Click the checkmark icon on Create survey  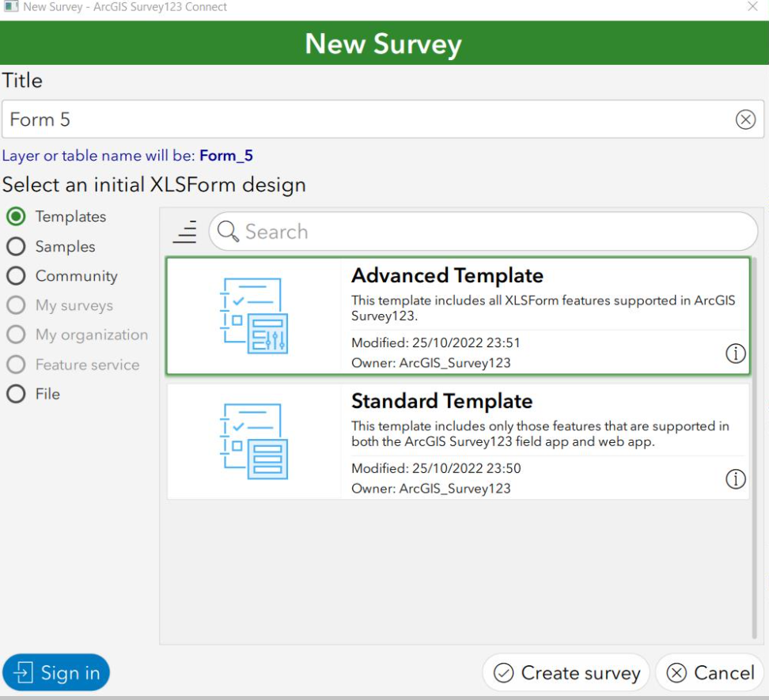coord(504,672)
